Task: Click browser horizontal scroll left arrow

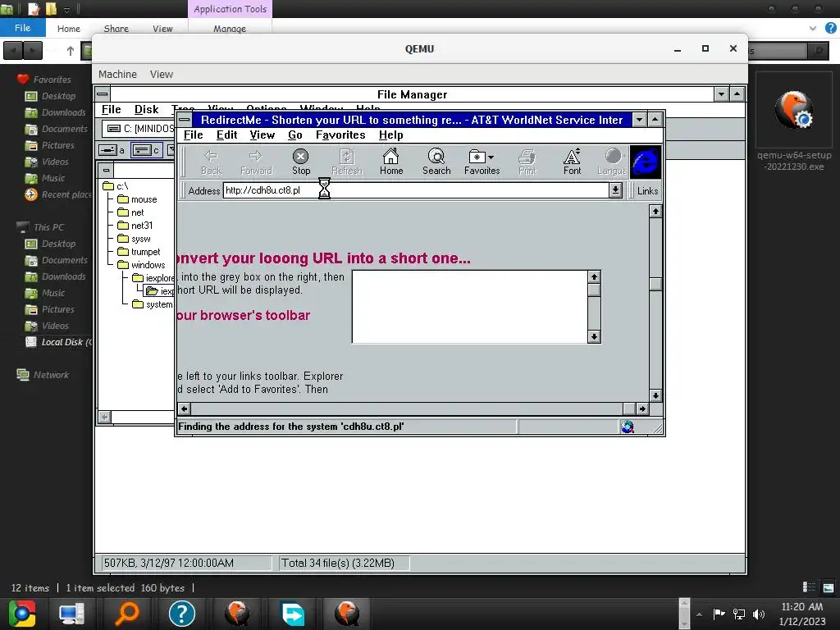Action: tap(185, 409)
